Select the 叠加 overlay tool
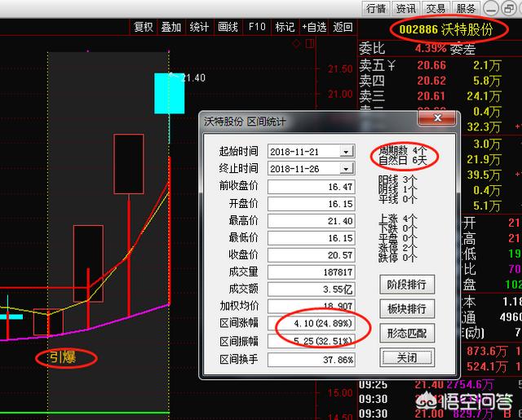Image resolution: width=522 pixels, height=420 pixels. (171, 27)
